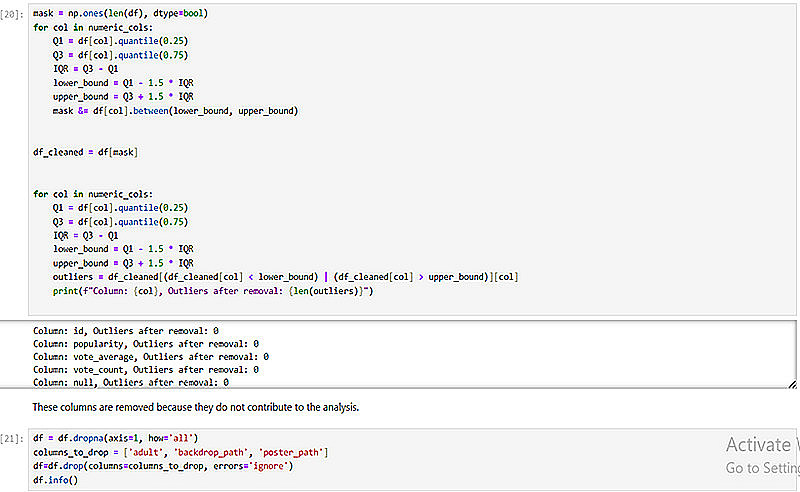
Task: Click the df_cleaned = df[mask] line
Action: pos(85,152)
